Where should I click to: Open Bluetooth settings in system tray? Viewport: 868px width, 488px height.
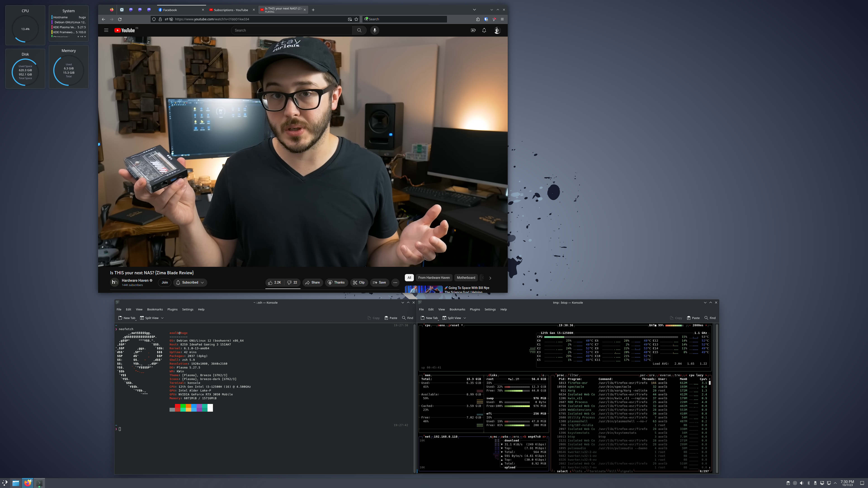tap(808, 483)
